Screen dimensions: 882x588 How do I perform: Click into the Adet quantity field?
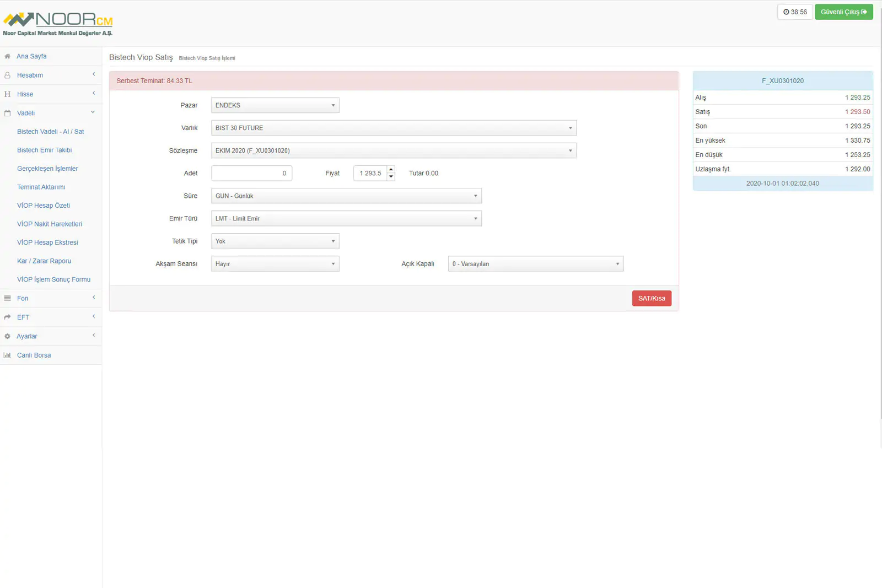click(x=251, y=173)
